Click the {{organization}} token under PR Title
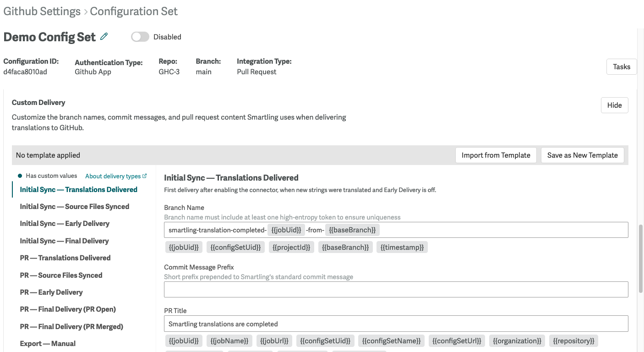 [517, 341]
